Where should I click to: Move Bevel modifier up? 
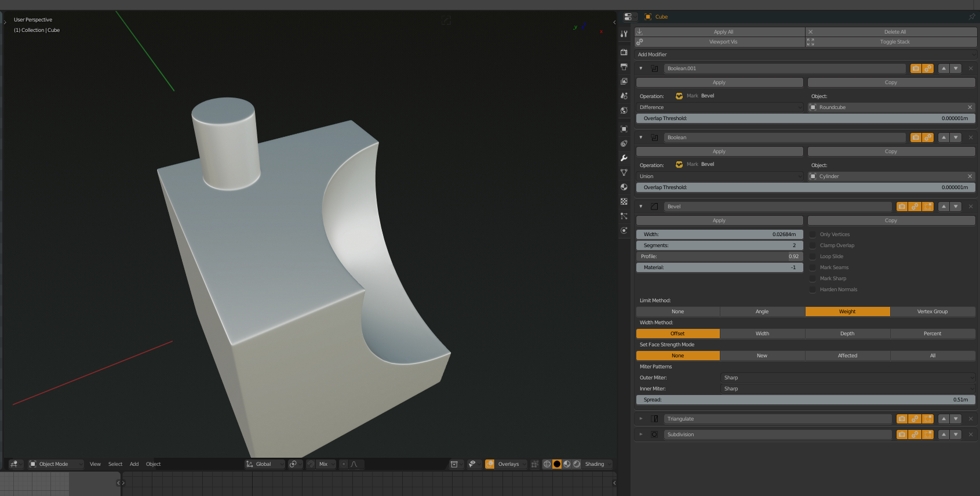tap(943, 207)
